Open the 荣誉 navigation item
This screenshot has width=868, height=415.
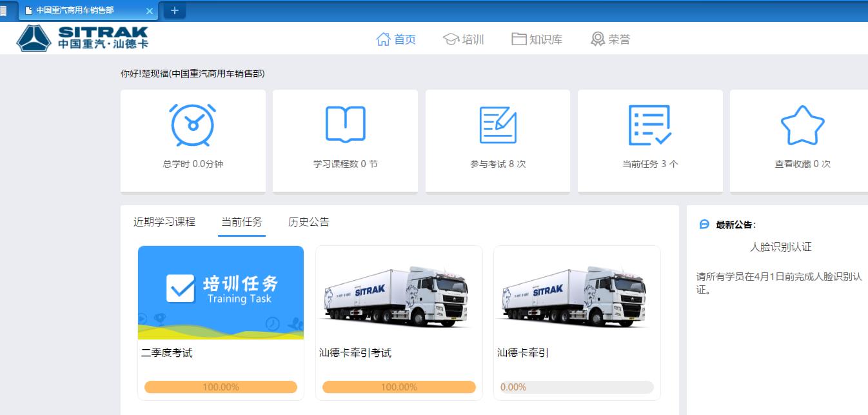619,39
